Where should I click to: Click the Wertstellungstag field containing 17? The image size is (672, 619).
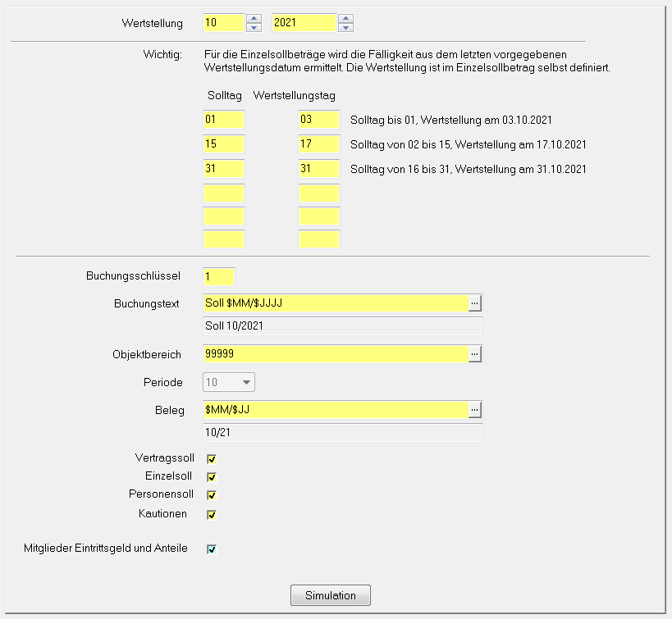319,144
